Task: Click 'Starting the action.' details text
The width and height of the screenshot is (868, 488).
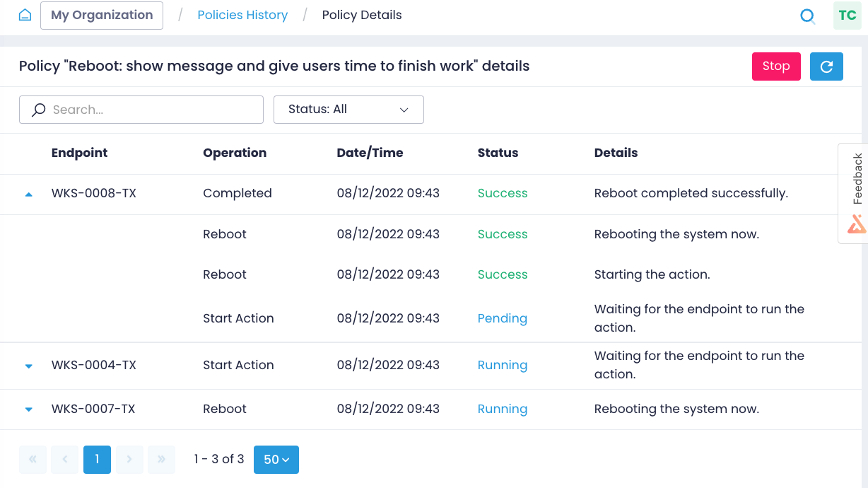Action: 652,274
